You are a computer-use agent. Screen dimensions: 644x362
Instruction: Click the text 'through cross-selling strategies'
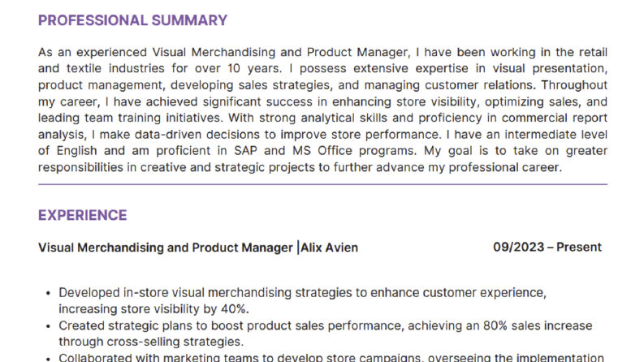150,342
